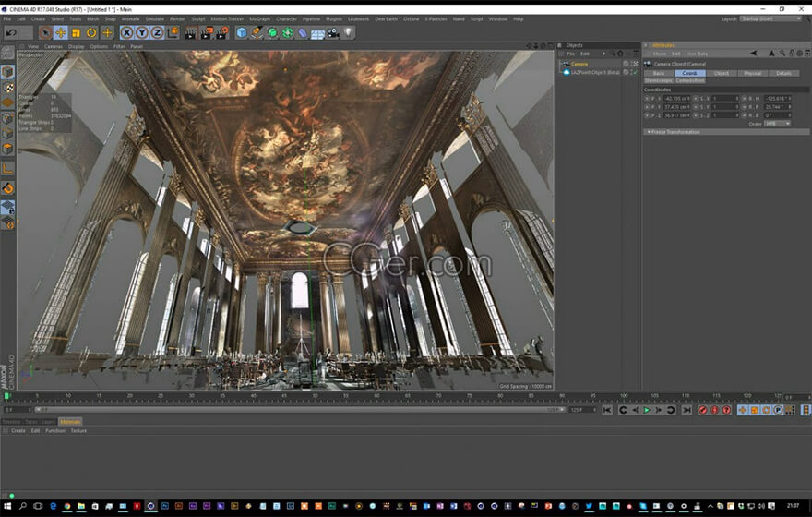Expand the Freeze Transformation section
Screen dimensions: 812x517
coord(726,132)
